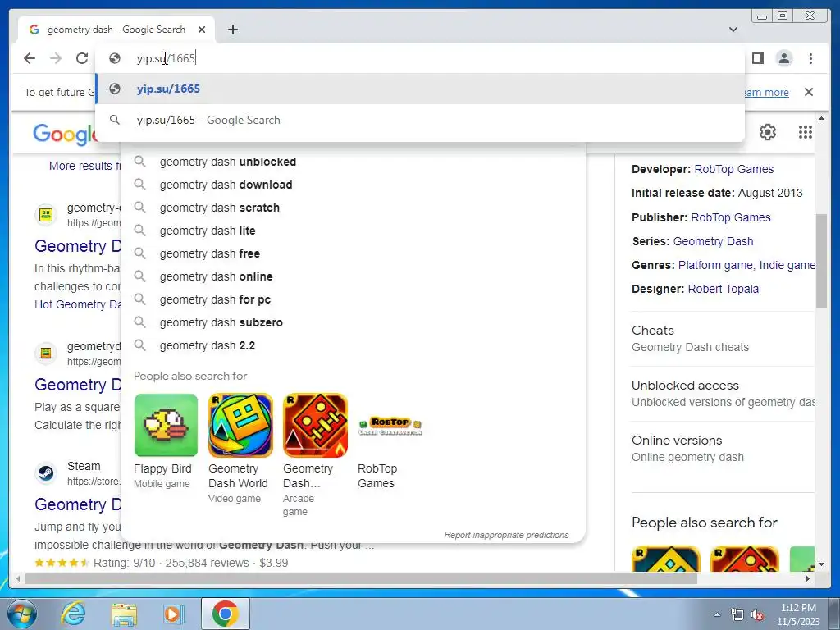The height and width of the screenshot is (630, 840).
Task: Reload the page with the refresh icon
Action: click(82, 58)
